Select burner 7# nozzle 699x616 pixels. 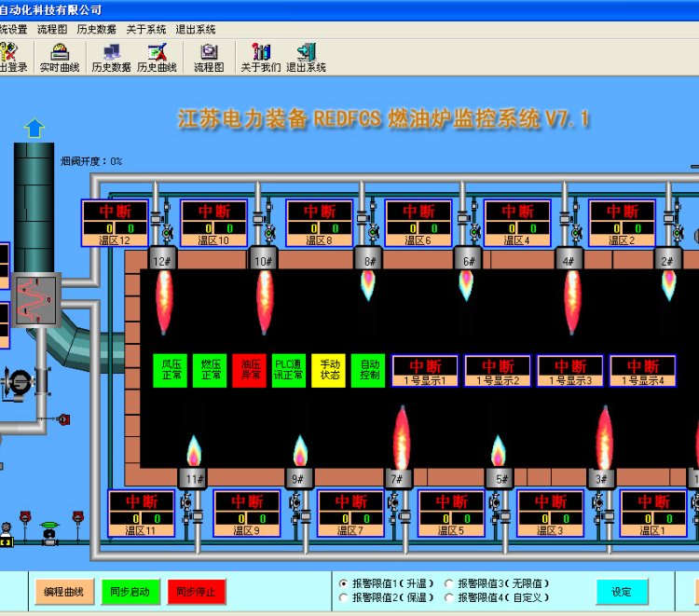pyautogui.click(x=398, y=478)
